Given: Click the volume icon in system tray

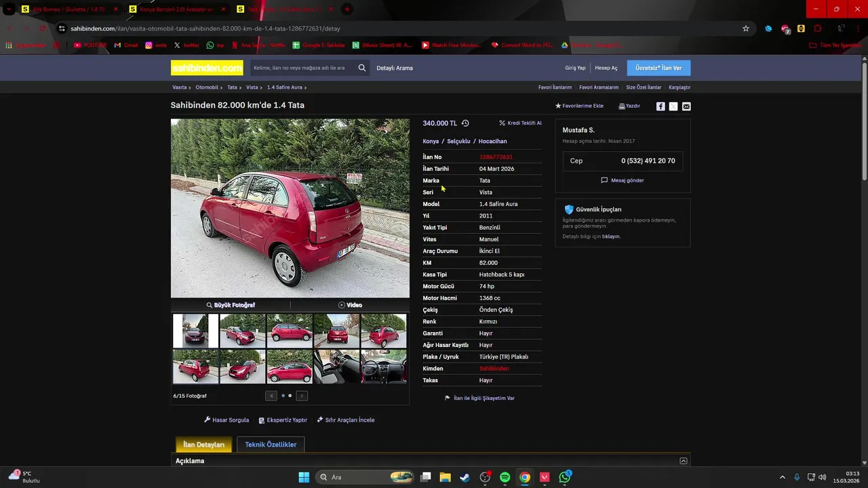Looking at the screenshot, I should pos(823,477).
